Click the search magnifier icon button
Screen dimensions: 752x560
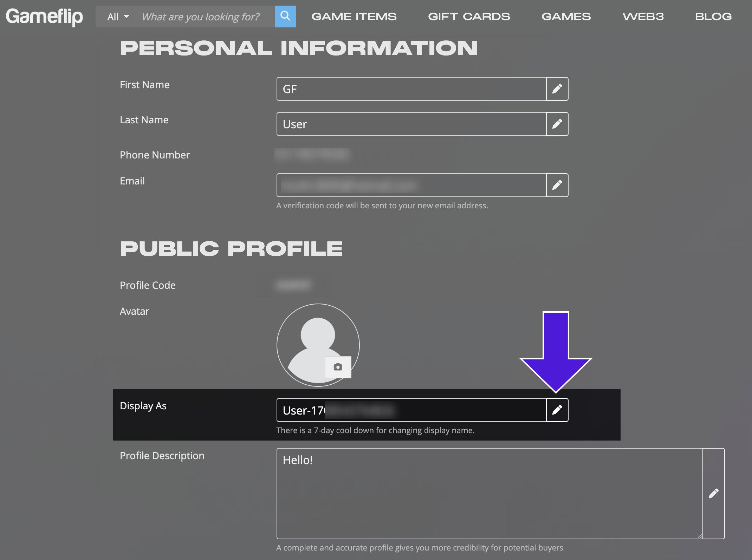[285, 17]
